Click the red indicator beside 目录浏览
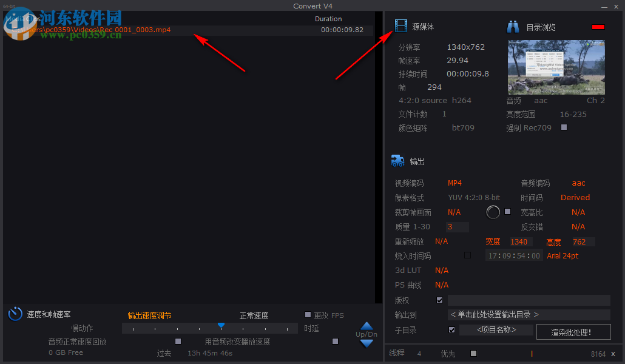The image size is (625, 364). tap(598, 27)
